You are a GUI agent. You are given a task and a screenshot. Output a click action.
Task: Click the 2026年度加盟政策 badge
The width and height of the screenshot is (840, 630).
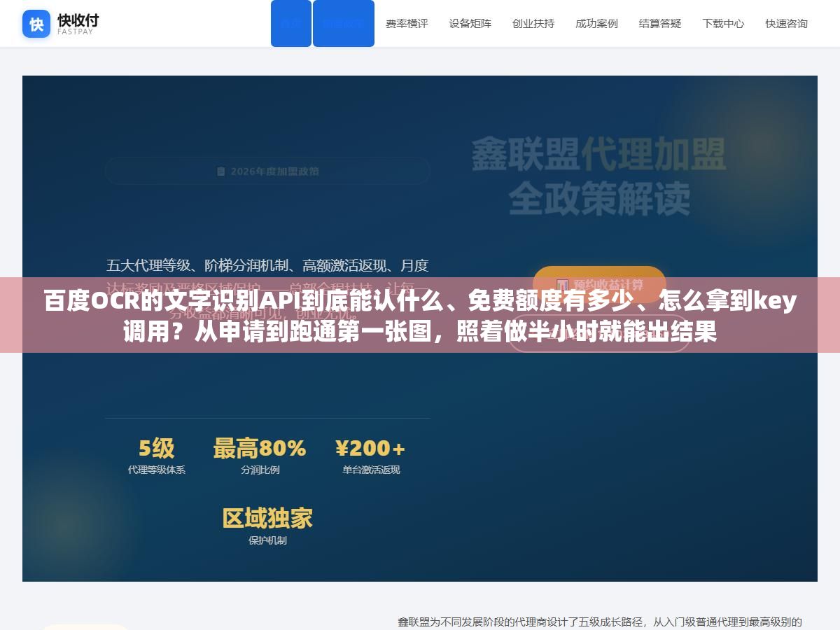tap(267, 171)
